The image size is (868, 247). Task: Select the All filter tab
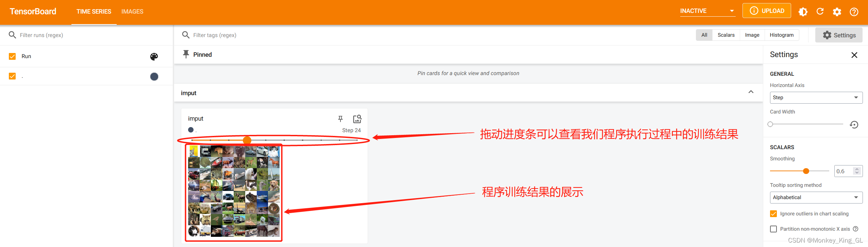click(x=704, y=35)
